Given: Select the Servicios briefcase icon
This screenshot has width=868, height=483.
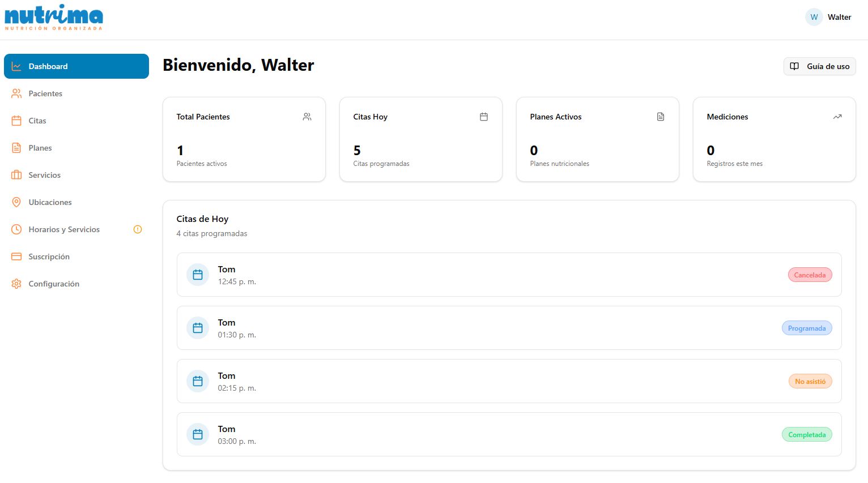Looking at the screenshot, I should [x=16, y=175].
